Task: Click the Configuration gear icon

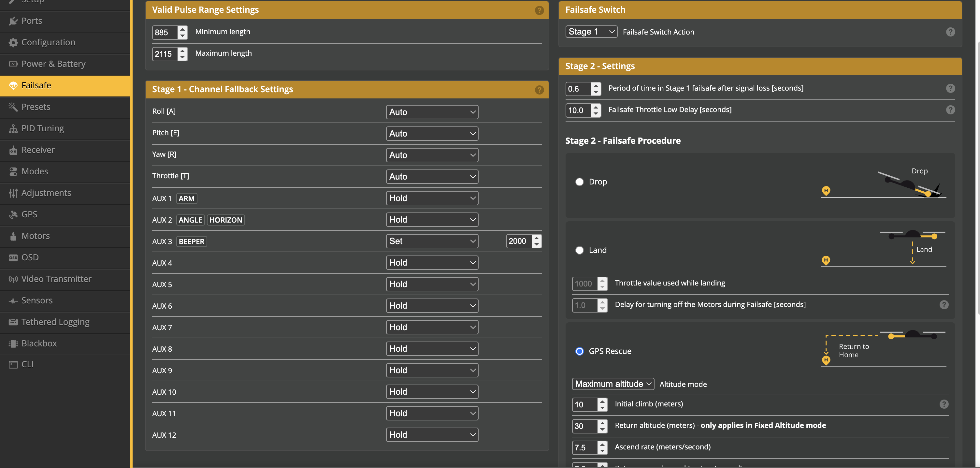Action: tap(13, 43)
